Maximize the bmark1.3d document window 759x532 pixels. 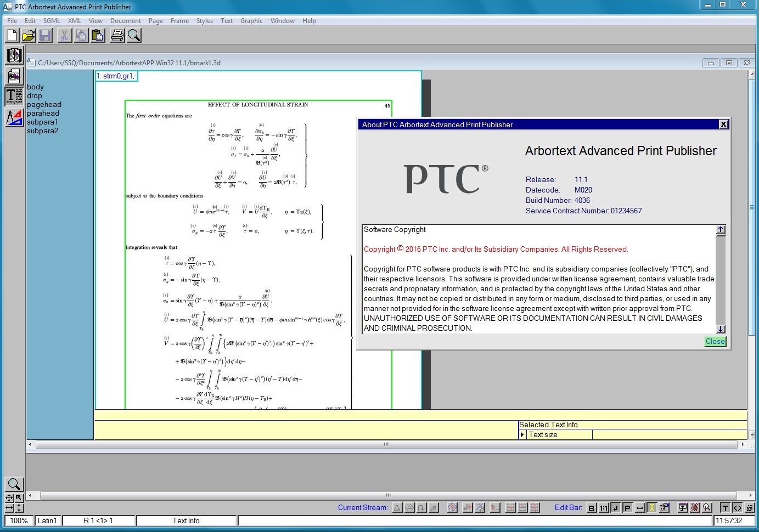tap(729, 63)
